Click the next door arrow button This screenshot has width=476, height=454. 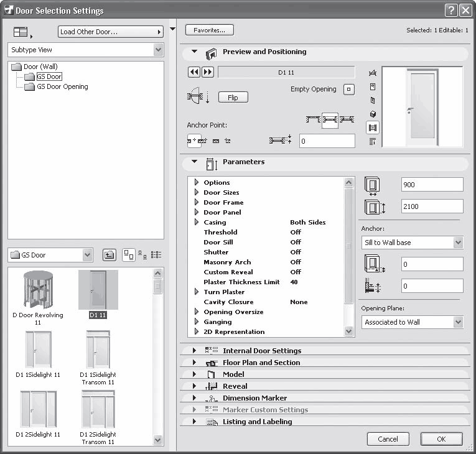(x=208, y=72)
